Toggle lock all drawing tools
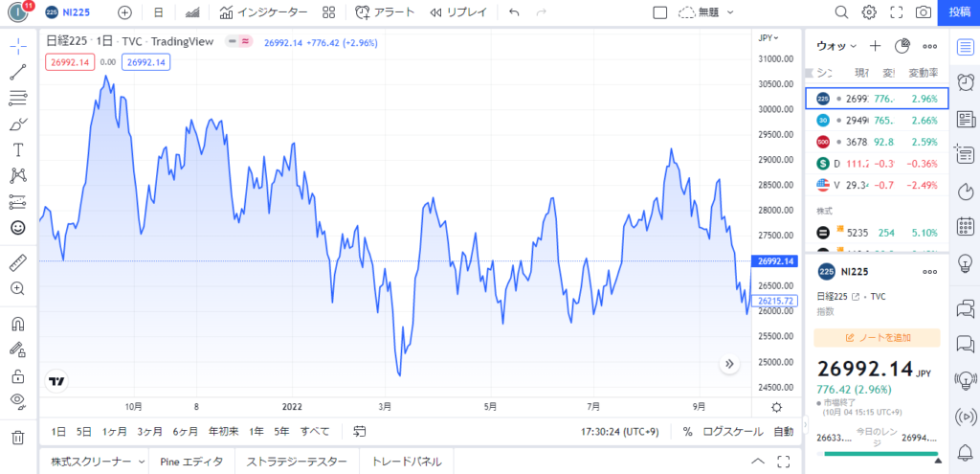 coord(18,375)
